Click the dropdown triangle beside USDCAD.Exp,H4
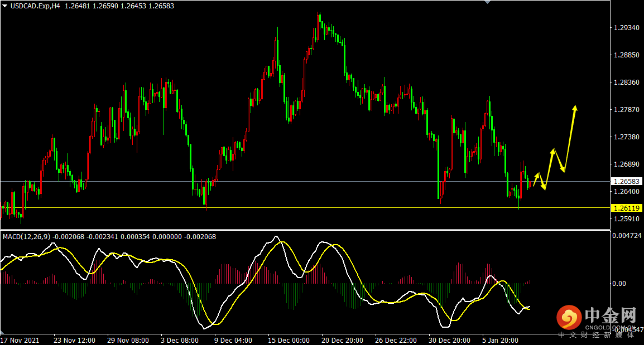The width and height of the screenshot is (644, 345). (5, 6)
